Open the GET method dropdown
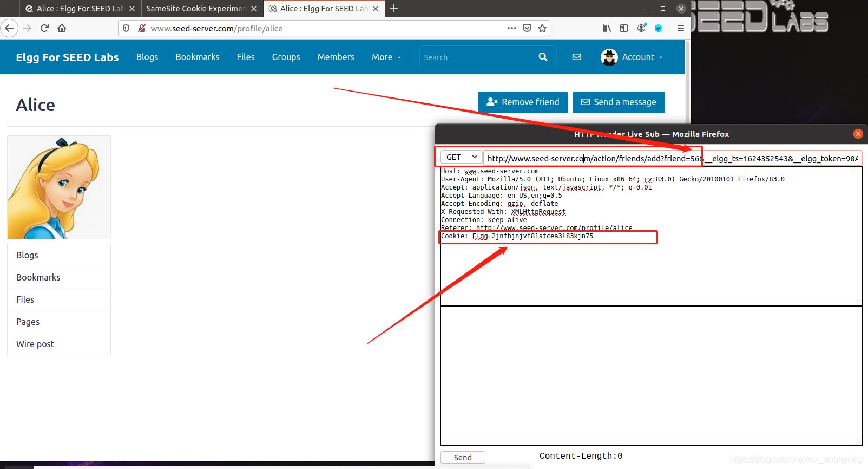The width and height of the screenshot is (868, 469). click(462, 157)
